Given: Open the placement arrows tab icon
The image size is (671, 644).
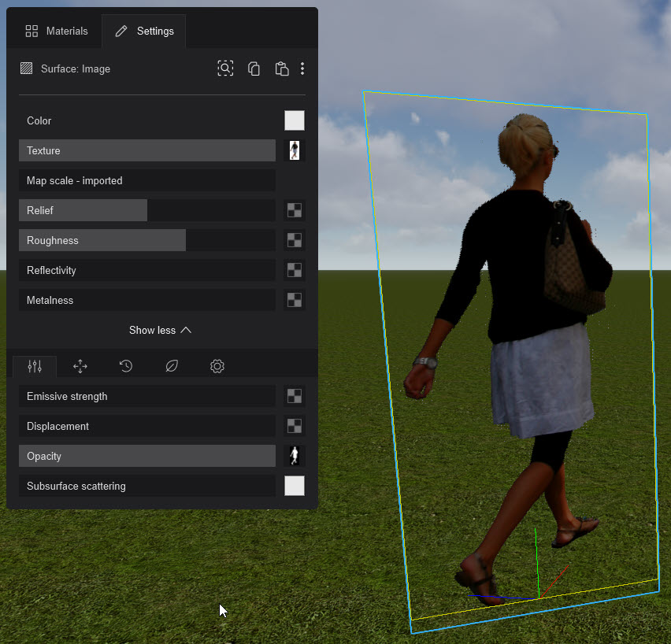Looking at the screenshot, I should tap(80, 366).
